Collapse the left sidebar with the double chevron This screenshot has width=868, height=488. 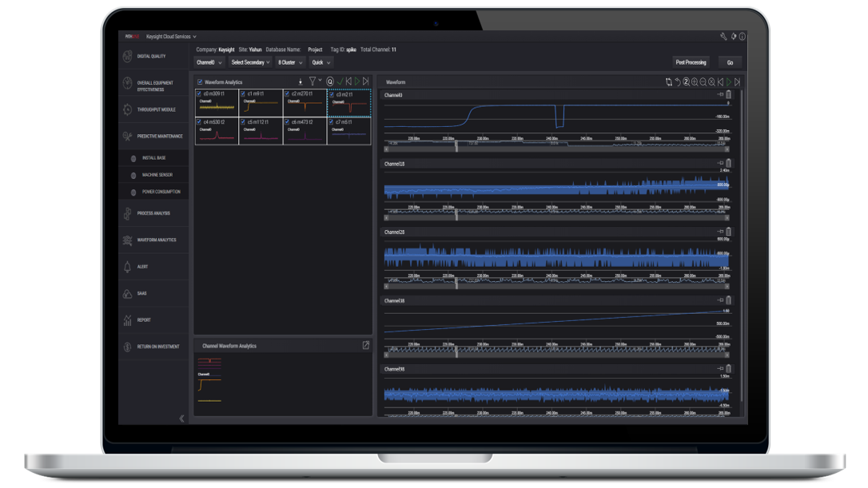coord(181,418)
